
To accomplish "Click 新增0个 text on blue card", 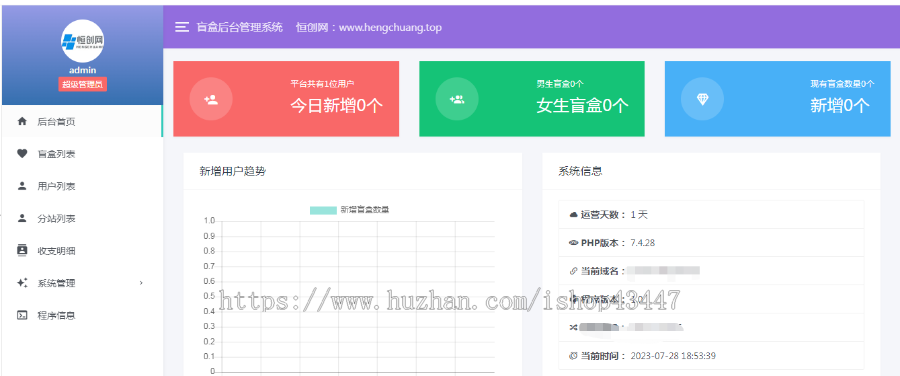I will [x=840, y=105].
